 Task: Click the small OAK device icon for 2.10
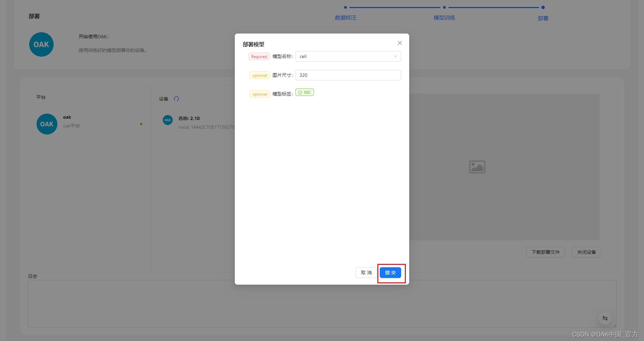[x=168, y=120]
